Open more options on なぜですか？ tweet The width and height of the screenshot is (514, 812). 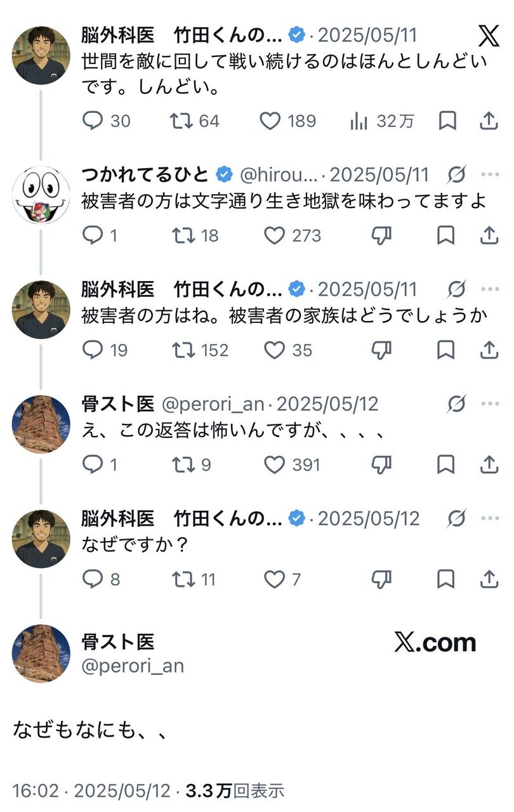(x=490, y=519)
